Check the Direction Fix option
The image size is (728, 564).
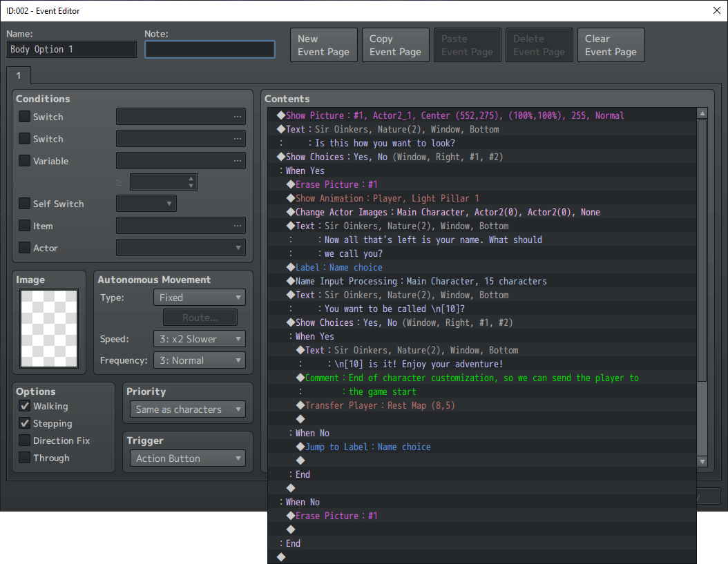[25, 440]
